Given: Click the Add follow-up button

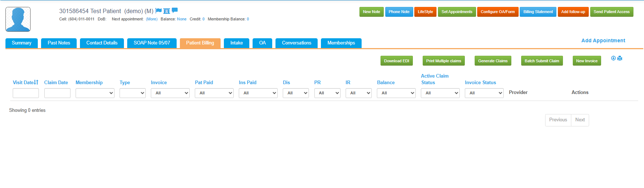Looking at the screenshot, I should coord(573,12).
